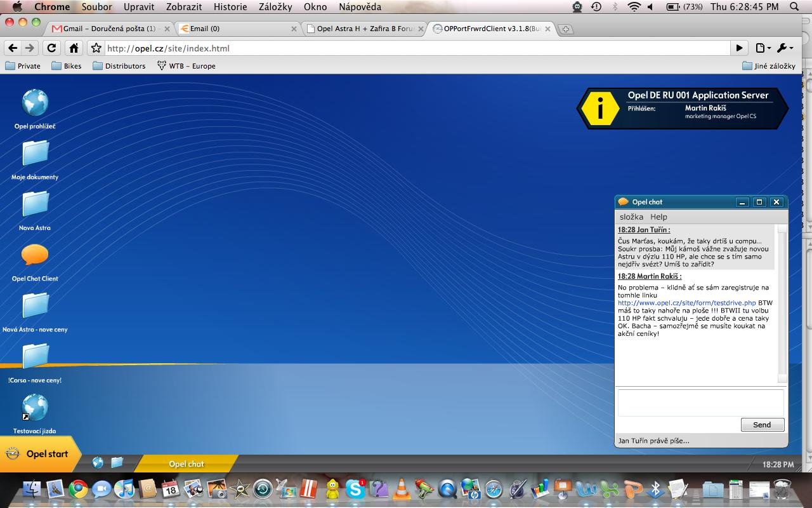Open the page menu dropdown in toolbar
Image resolution: width=812 pixels, height=508 pixels.
[763, 48]
